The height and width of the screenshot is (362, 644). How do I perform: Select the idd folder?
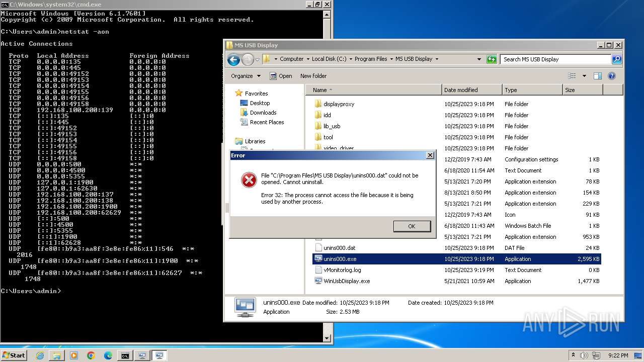coord(327,115)
